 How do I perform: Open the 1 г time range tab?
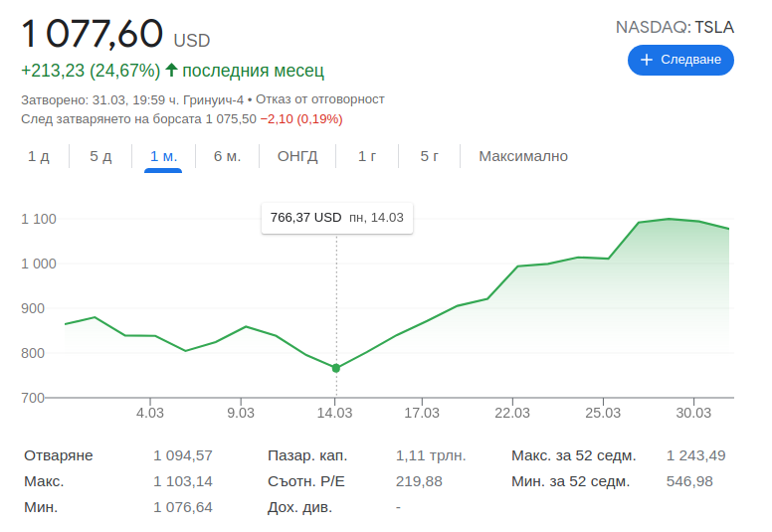click(x=367, y=156)
